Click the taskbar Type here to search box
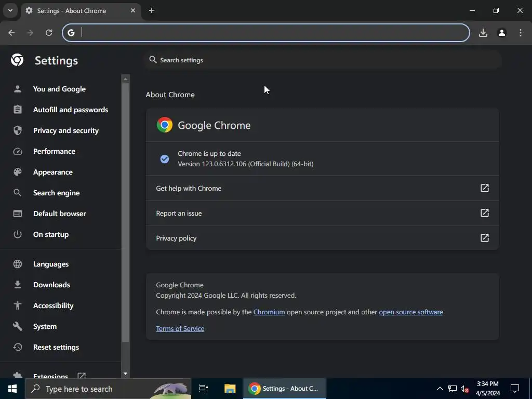Viewport: 532px width, 399px height. pyautogui.click(x=108, y=389)
